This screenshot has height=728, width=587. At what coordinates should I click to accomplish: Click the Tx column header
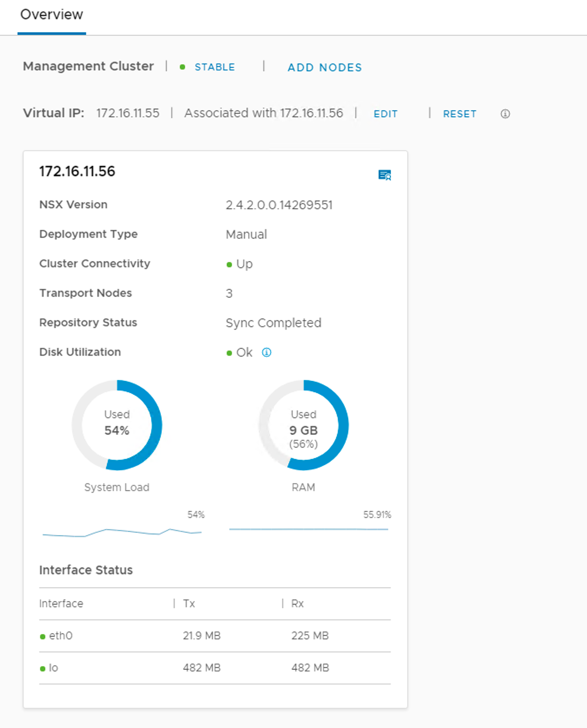tap(189, 603)
